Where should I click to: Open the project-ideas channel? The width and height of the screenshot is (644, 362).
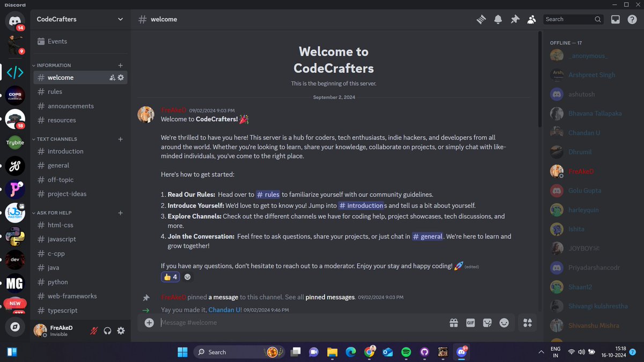click(80, 194)
